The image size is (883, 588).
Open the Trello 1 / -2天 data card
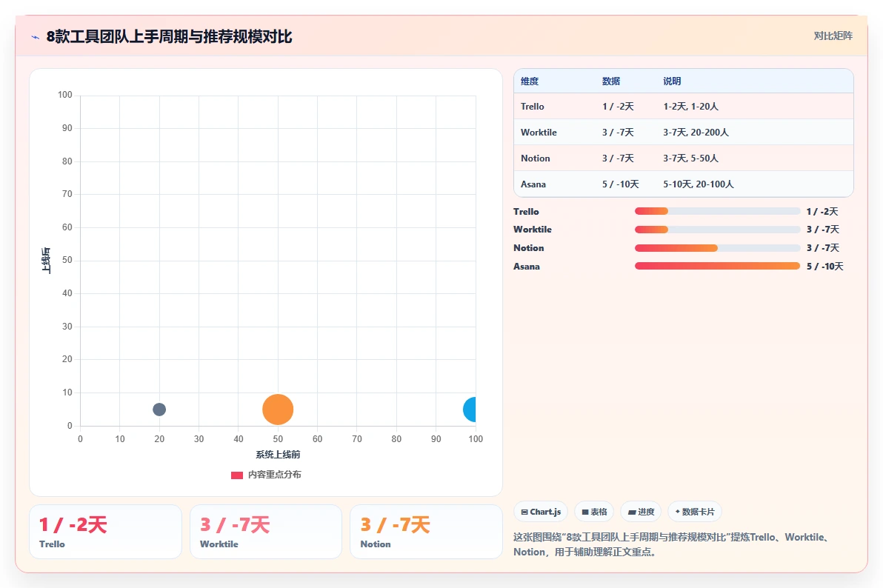point(105,532)
